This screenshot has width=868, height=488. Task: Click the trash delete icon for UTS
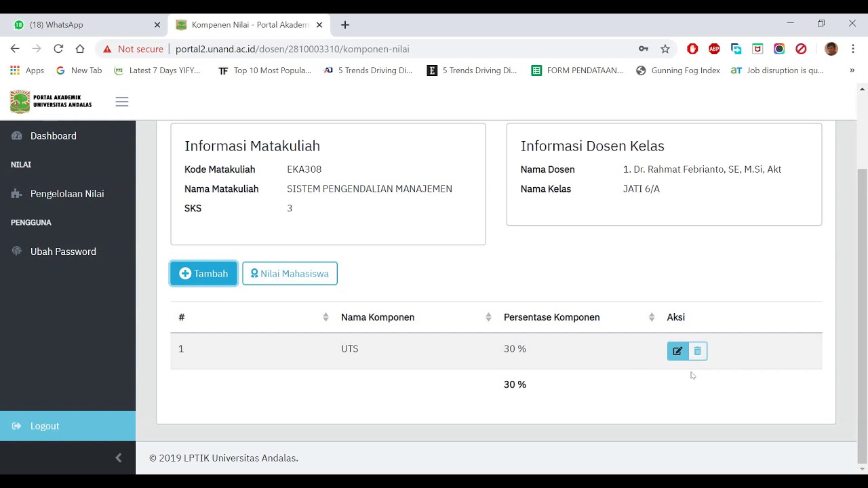[697, 351]
